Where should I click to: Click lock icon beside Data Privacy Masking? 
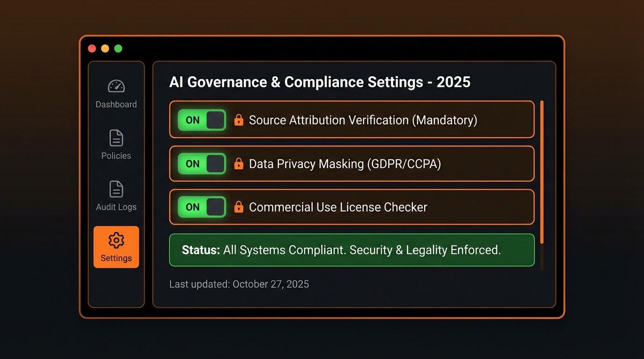(x=239, y=164)
